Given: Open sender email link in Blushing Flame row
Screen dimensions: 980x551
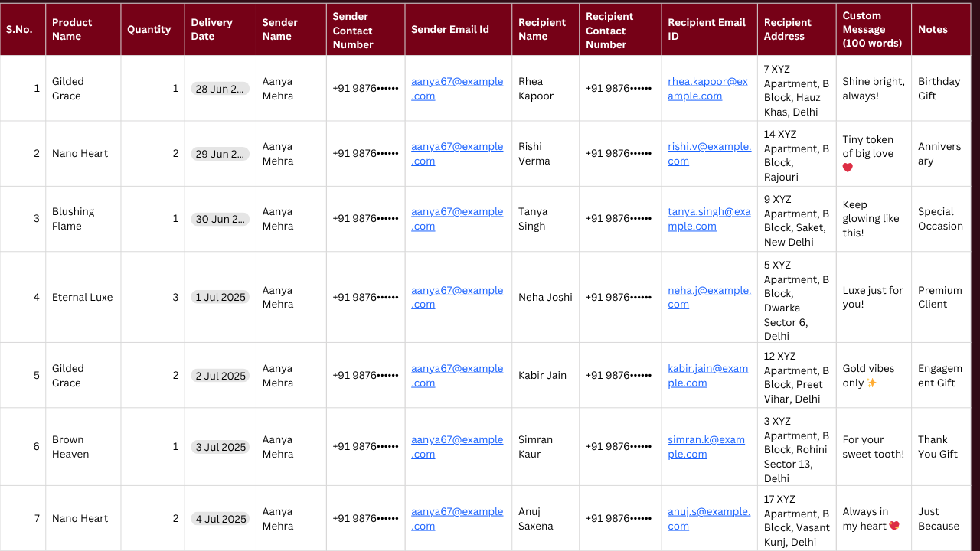Looking at the screenshot, I should tap(457, 218).
